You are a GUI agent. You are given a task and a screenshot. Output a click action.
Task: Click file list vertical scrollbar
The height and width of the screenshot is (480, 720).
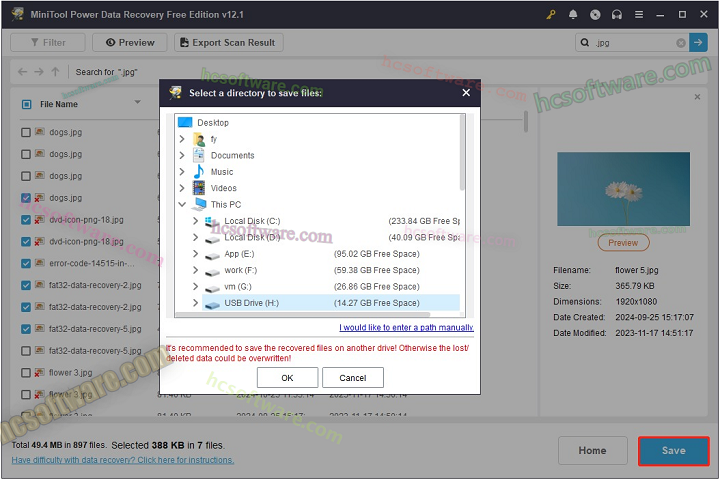(x=526, y=122)
